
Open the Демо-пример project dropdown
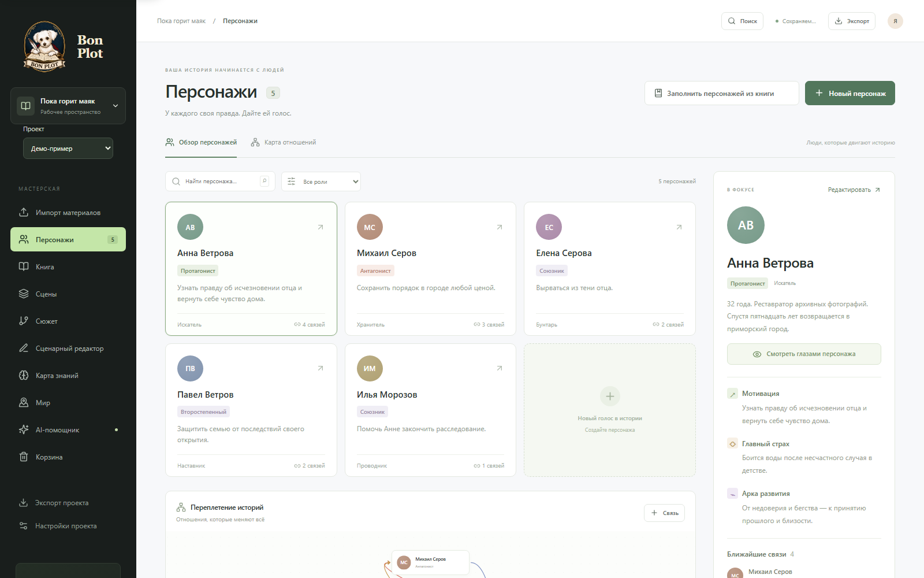[x=68, y=148]
